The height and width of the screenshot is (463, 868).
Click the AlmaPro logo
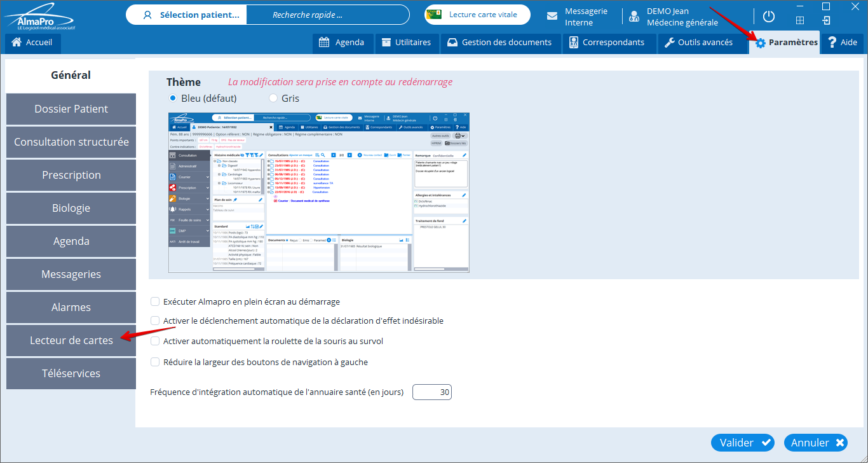point(41,18)
